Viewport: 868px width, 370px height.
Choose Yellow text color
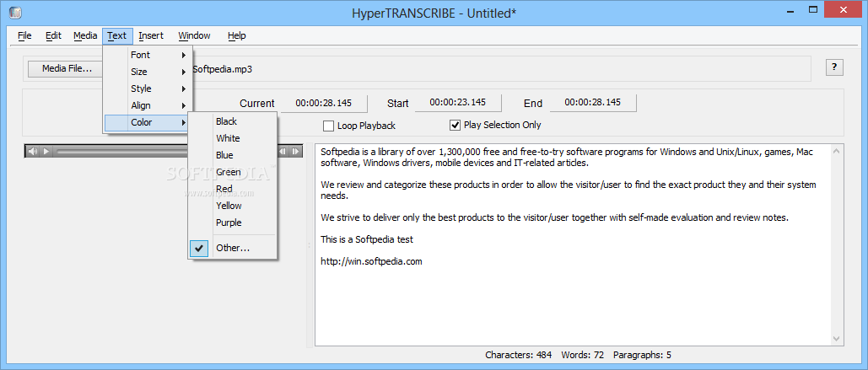pos(233,206)
